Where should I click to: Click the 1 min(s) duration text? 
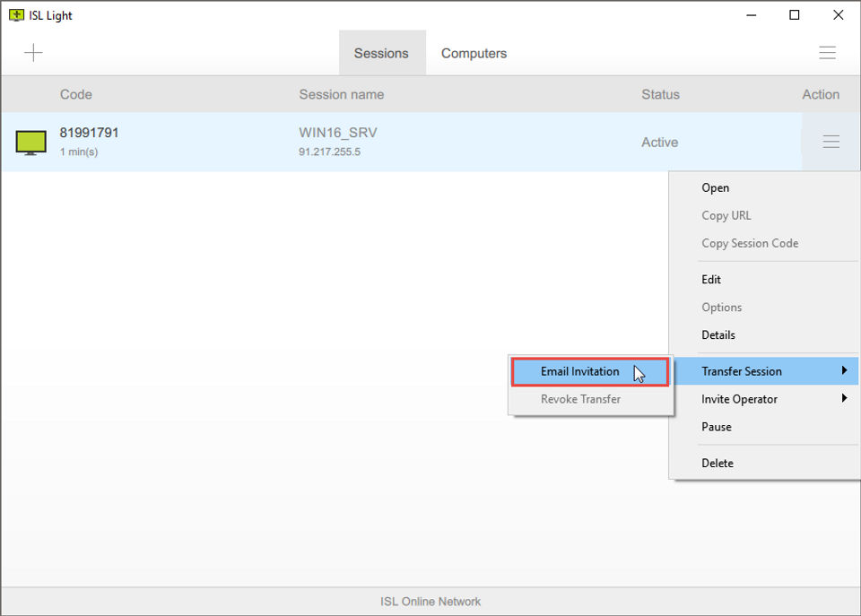pyautogui.click(x=79, y=152)
